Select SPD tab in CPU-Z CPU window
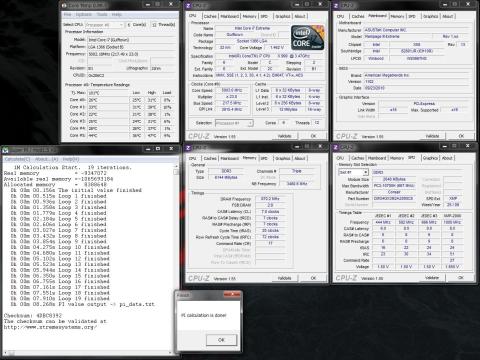The image size is (480, 360). pos(264,16)
